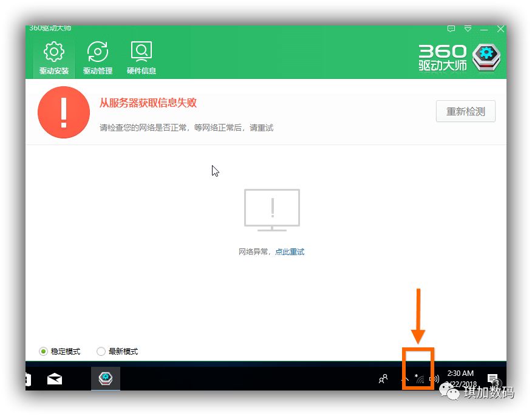This screenshot has width=532, height=416.
Task: Click the 360驱动大师 taskbar icon
Action: [x=106, y=378]
